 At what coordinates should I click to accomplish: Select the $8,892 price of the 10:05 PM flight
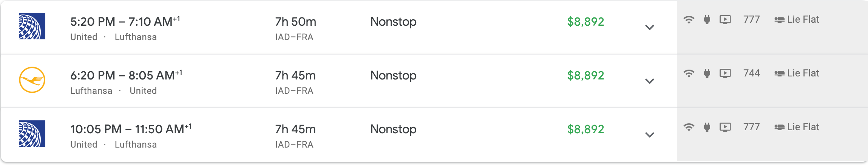[x=585, y=129]
